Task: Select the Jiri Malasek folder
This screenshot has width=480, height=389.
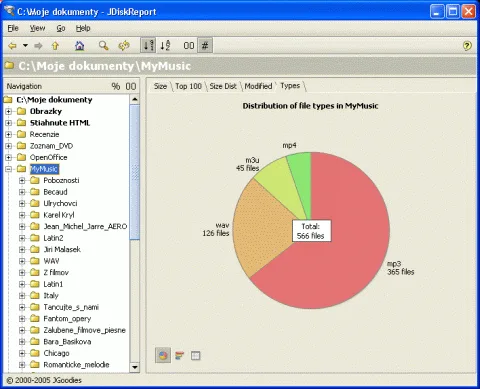Action: [62, 249]
